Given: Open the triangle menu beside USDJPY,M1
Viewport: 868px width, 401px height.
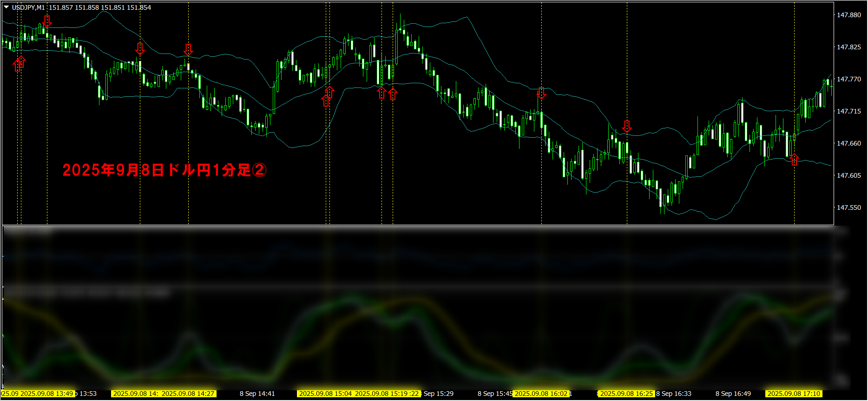Looking at the screenshot, I should tap(6, 7).
